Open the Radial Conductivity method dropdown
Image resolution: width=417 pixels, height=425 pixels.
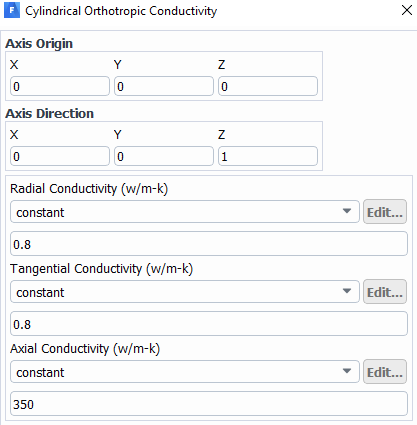[x=185, y=212]
